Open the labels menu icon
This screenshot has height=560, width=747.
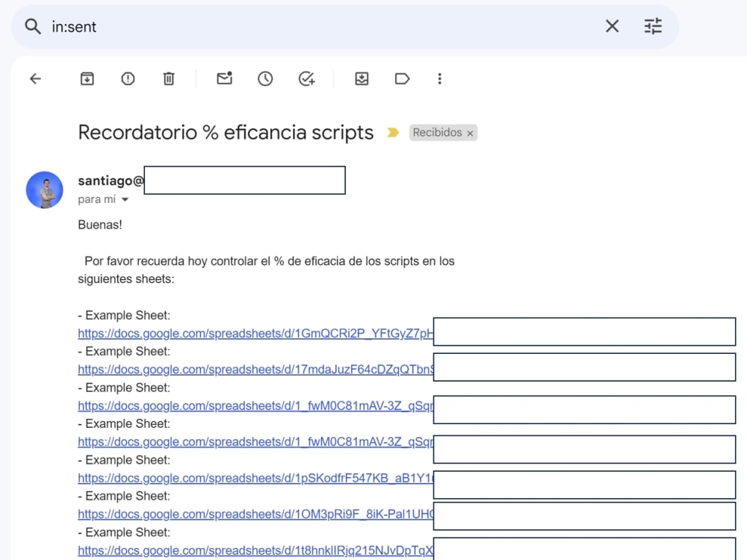[402, 78]
